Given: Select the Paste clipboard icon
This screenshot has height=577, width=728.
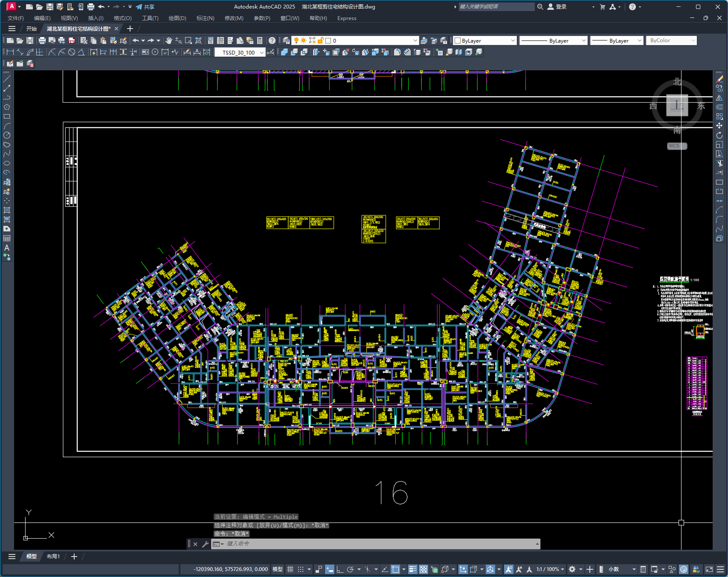Looking at the screenshot, I should [x=103, y=40].
